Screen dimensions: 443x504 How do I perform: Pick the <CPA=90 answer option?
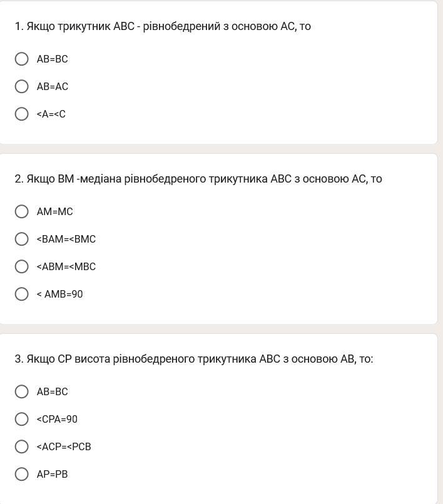coord(22,419)
